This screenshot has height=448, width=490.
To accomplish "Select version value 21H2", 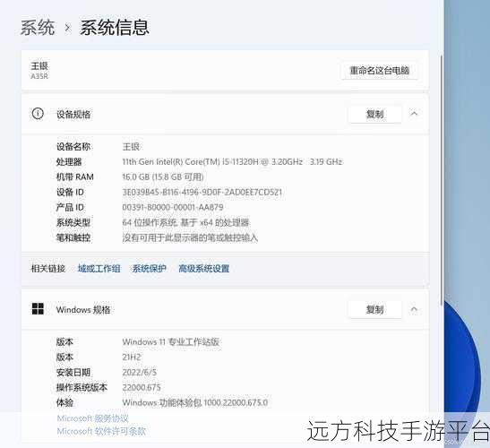I will click(132, 357).
